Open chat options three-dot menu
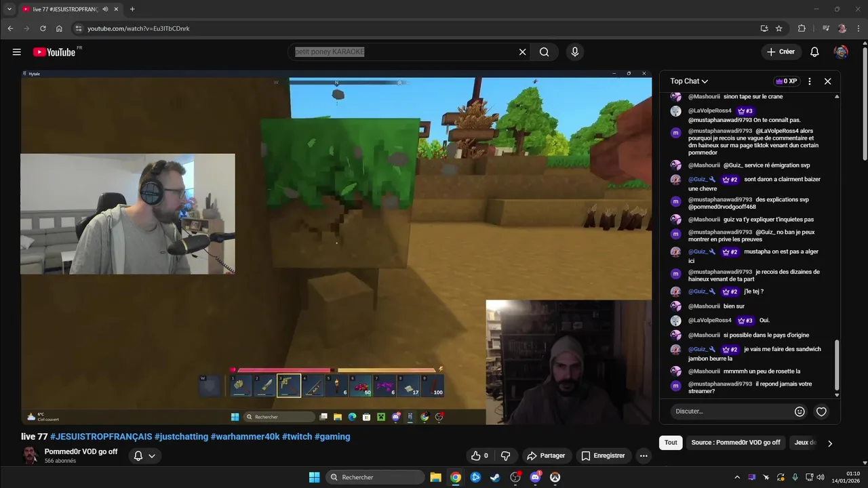This screenshot has height=488, width=868. click(x=810, y=81)
